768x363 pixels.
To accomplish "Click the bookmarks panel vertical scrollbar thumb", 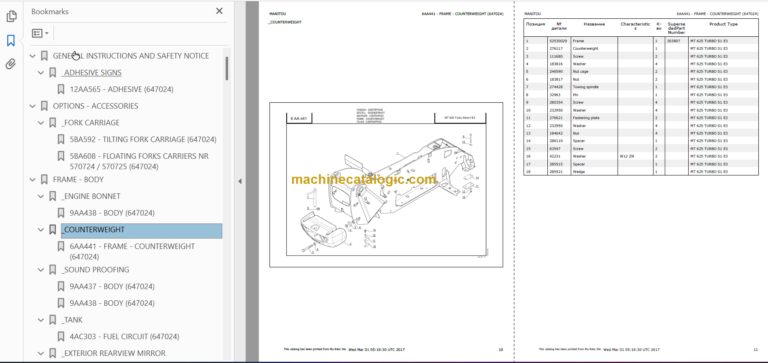I will (x=226, y=69).
